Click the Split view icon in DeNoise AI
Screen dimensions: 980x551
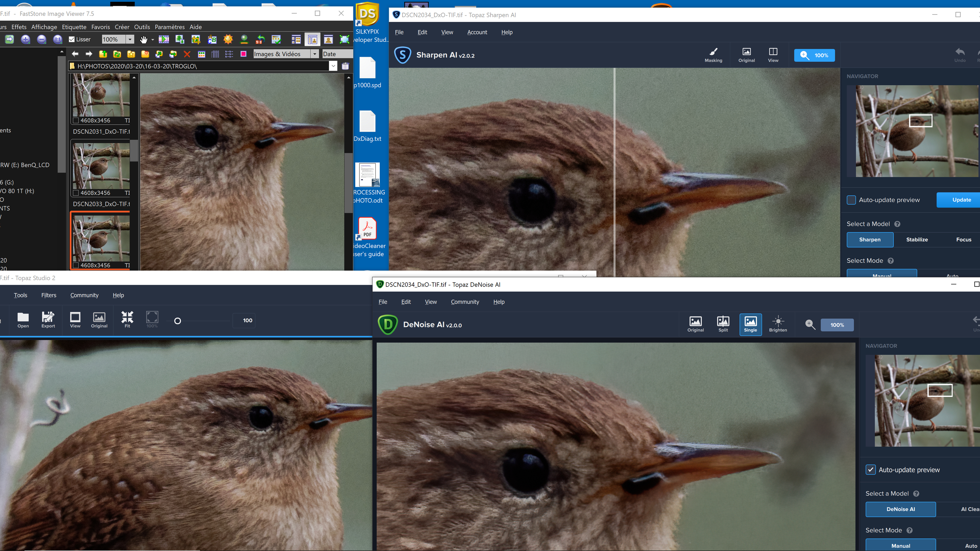[x=723, y=324]
